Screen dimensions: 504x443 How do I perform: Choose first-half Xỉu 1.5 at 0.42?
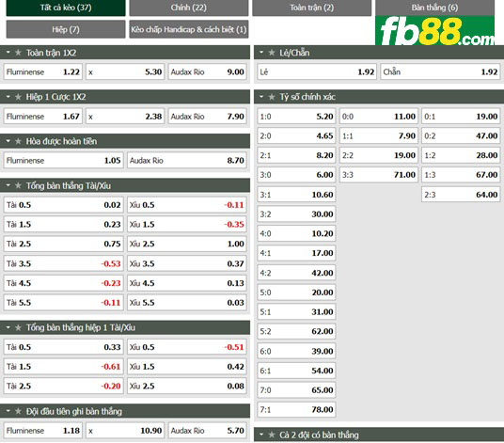tap(187, 366)
